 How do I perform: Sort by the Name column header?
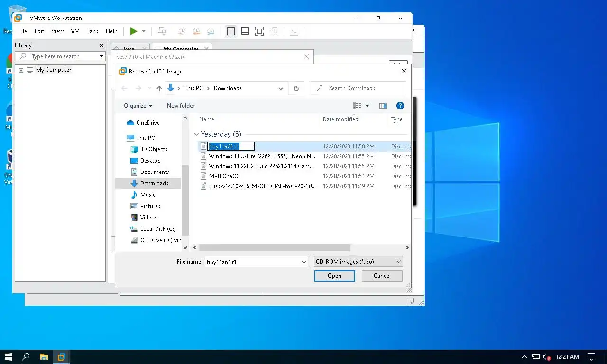(207, 119)
